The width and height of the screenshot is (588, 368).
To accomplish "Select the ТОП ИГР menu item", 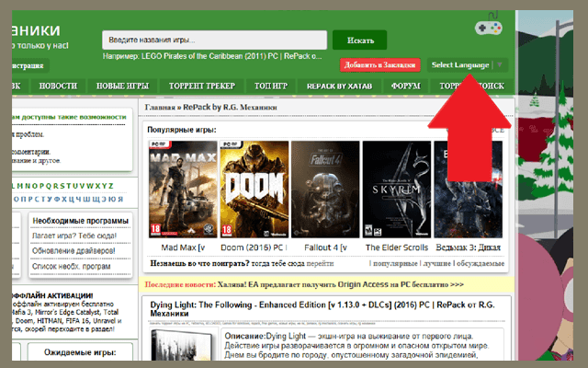I will tap(271, 86).
